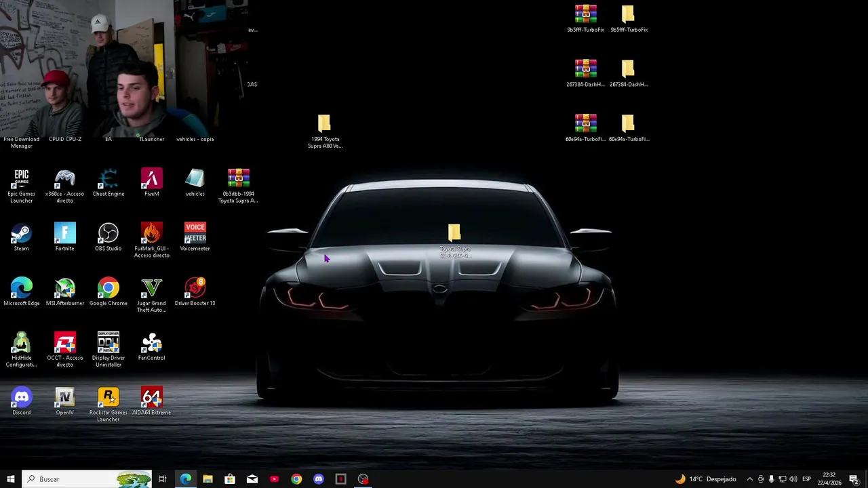The height and width of the screenshot is (488, 868).
Task: Launch OBS Studio desktop shortcut
Action: (x=108, y=237)
